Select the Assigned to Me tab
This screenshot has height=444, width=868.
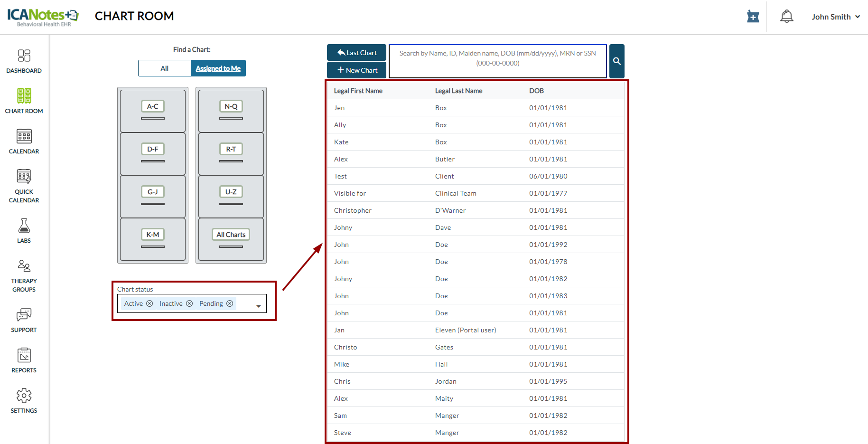[x=218, y=68]
